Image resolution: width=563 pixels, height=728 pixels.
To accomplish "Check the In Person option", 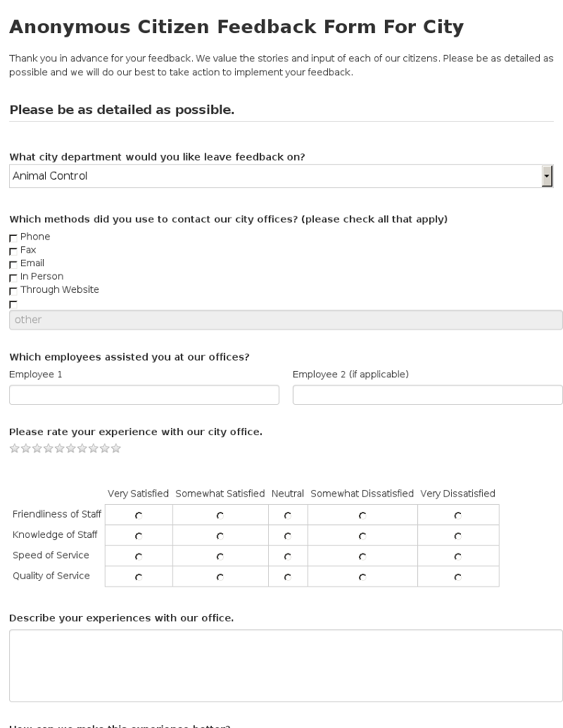I will coord(13,277).
